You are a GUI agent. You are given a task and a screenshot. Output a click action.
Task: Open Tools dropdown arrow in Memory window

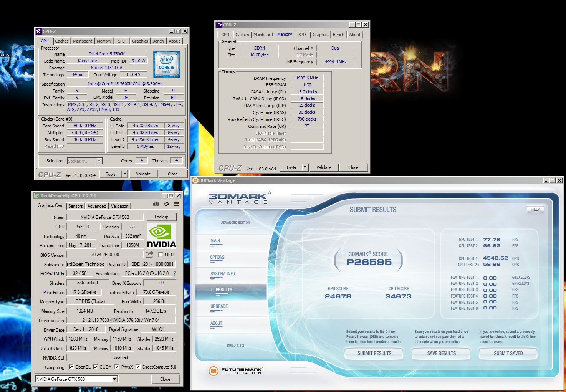[x=305, y=167]
